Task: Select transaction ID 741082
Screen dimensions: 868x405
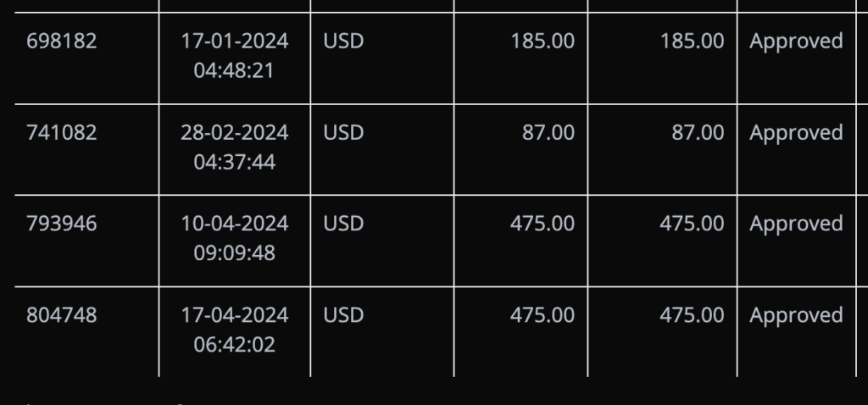Action: (x=61, y=133)
